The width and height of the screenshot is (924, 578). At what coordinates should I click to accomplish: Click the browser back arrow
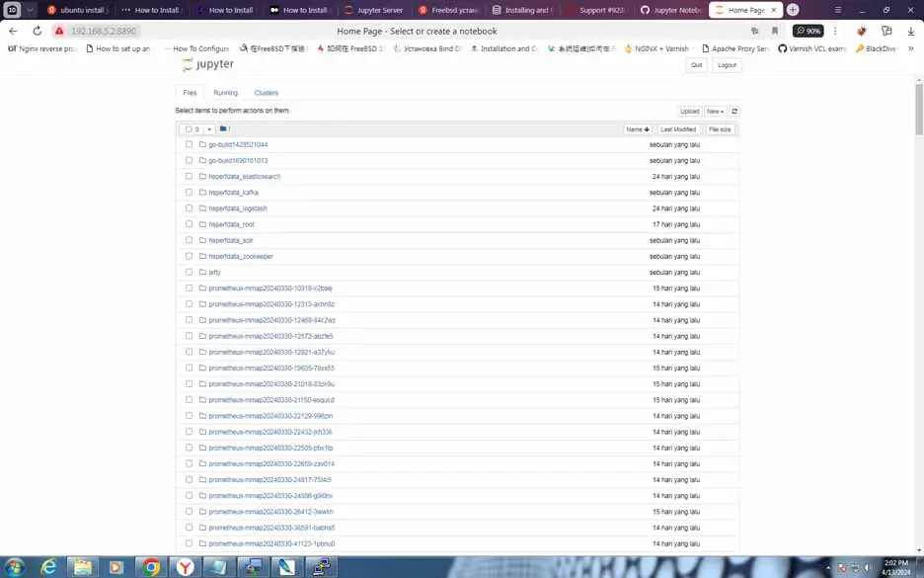(x=13, y=31)
